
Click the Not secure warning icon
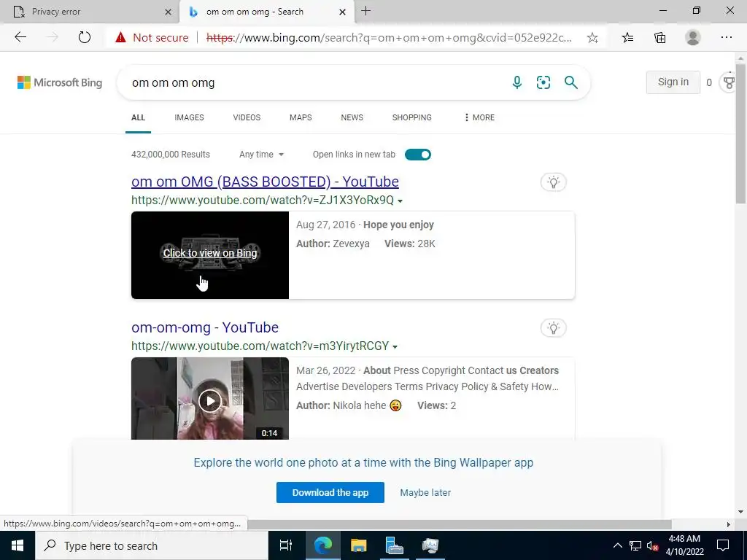click(120, 37)
